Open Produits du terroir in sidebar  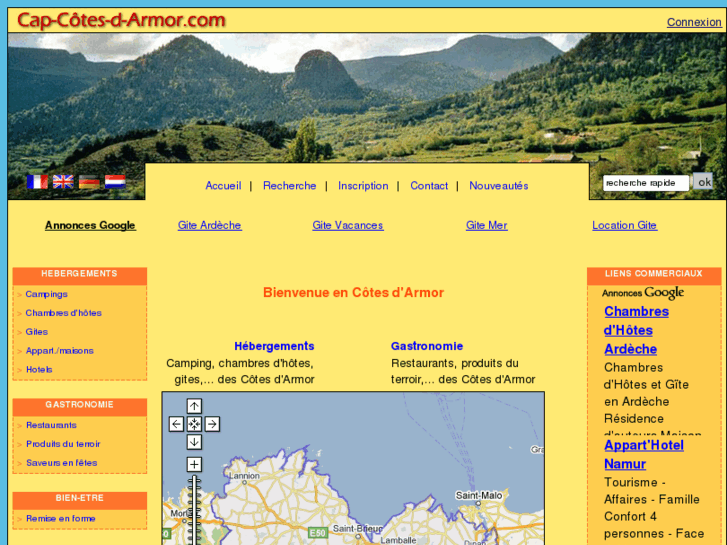point(63,444)
